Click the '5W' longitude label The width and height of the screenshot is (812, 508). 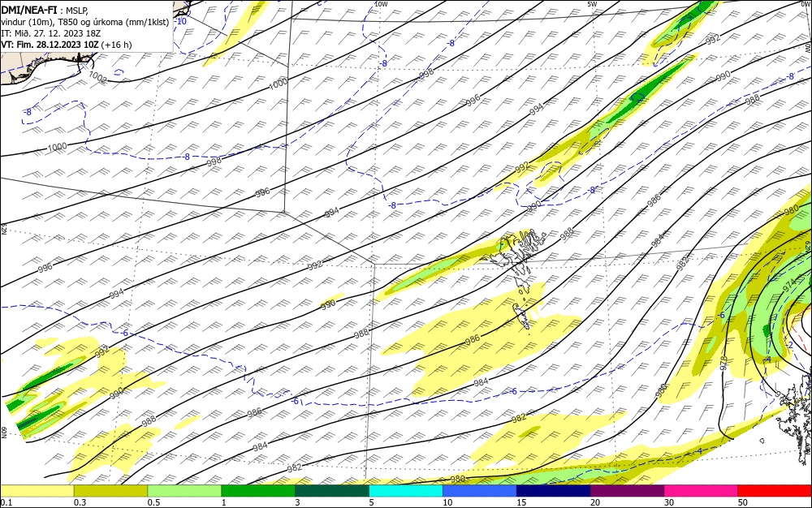pyautogui.click(x=592, y=4)
